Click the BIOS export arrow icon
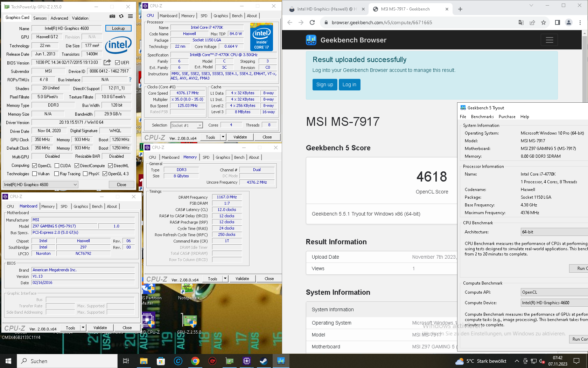The width and height of the screenshot is (588, 368). (107, 62)
